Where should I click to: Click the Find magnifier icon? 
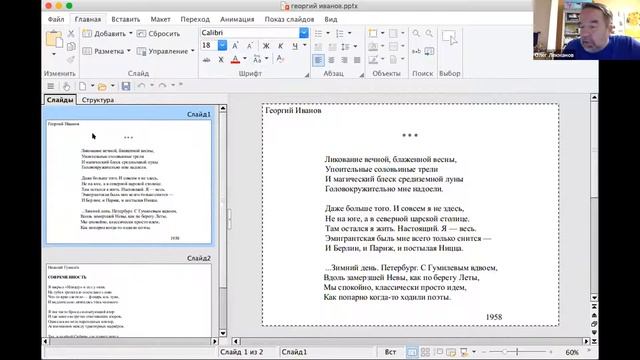[416, 33]
